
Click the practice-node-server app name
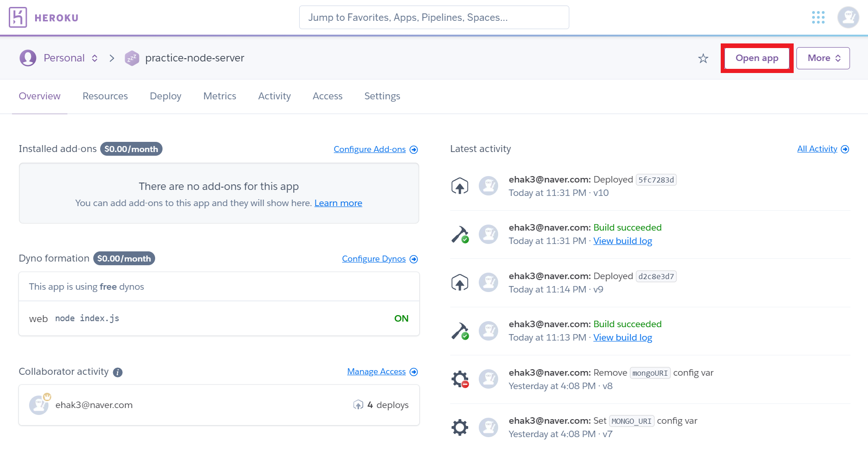(195, 58)
